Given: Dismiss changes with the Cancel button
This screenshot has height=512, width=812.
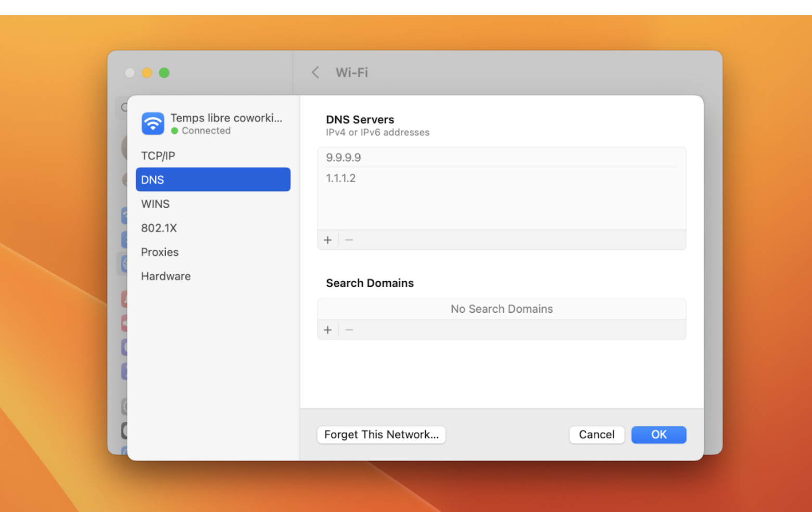Looking at the screenshot, I should pos(597,434).
